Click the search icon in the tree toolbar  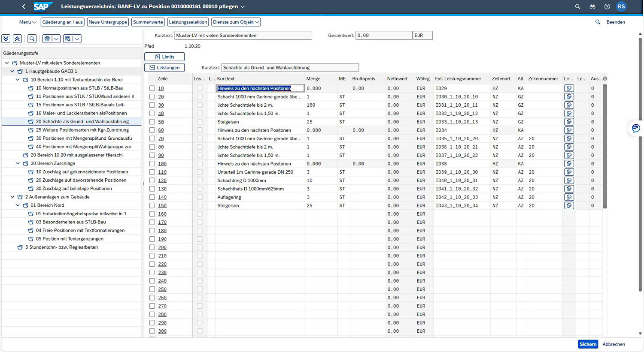point(32,39)
